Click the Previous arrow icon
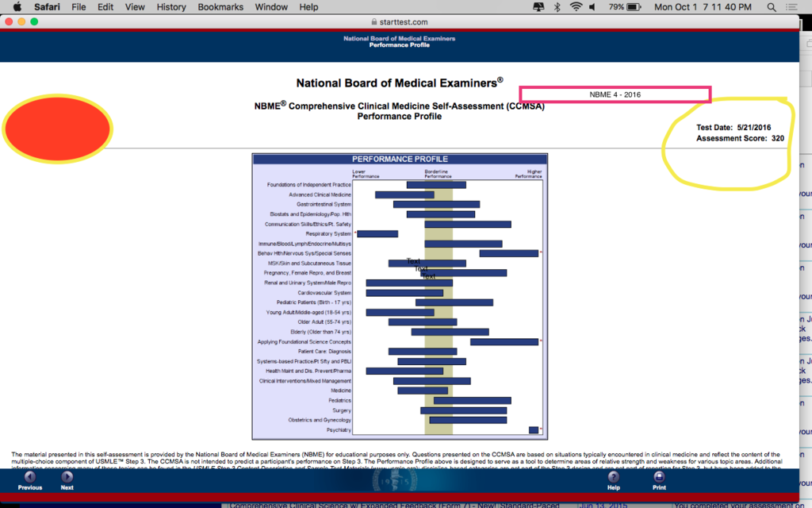The image size is (812, 508). (29, 476)
